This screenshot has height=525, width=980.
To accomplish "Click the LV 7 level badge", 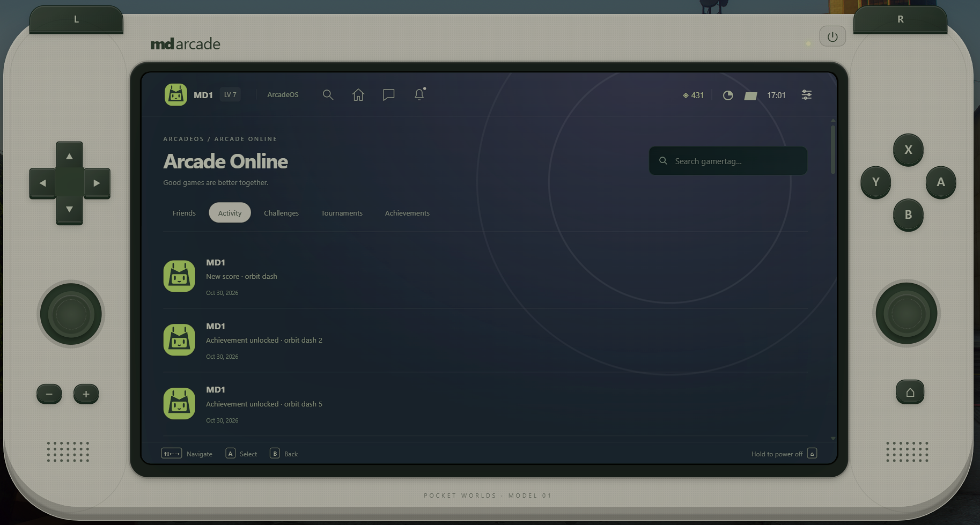I will point(230,95).
